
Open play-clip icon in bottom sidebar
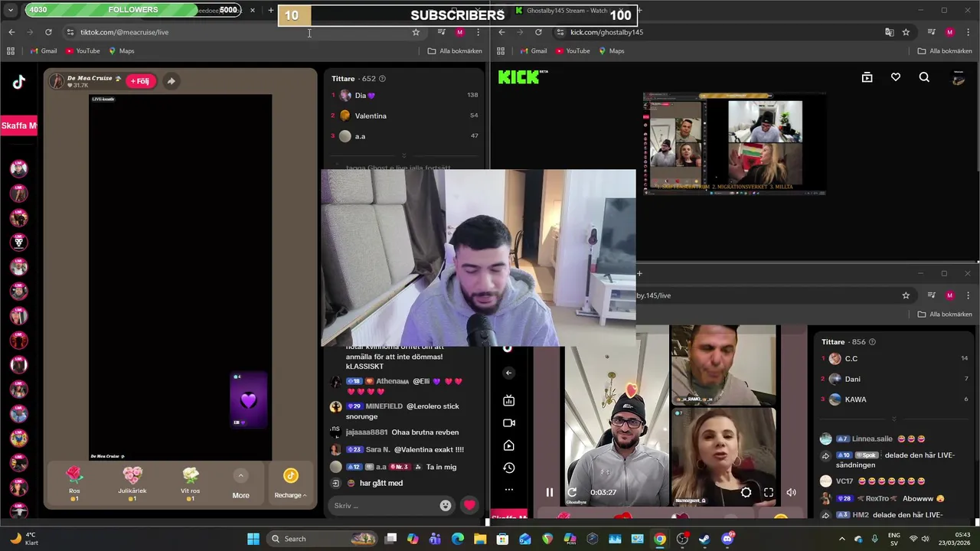[x=508, y=445]
